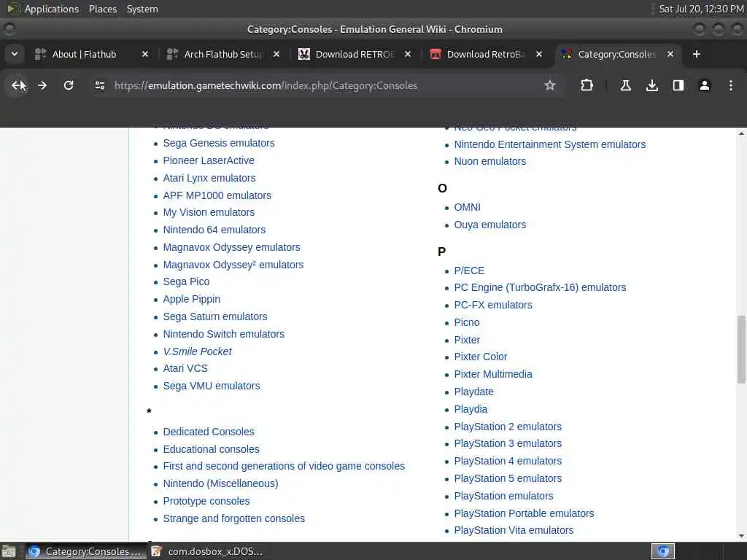The image size is (747, 560).
Task: Open PlayStation 3 emulators link
Action: click(508, 444)
